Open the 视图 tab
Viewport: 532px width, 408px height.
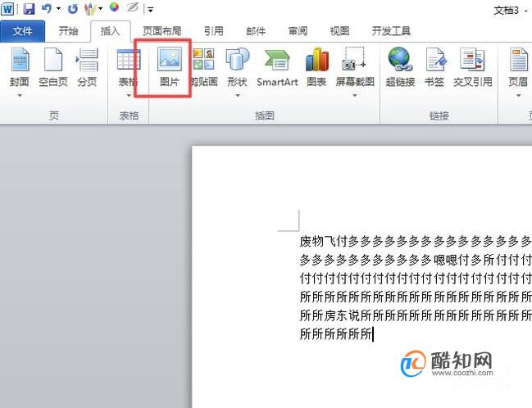click(x=339, y=31)
